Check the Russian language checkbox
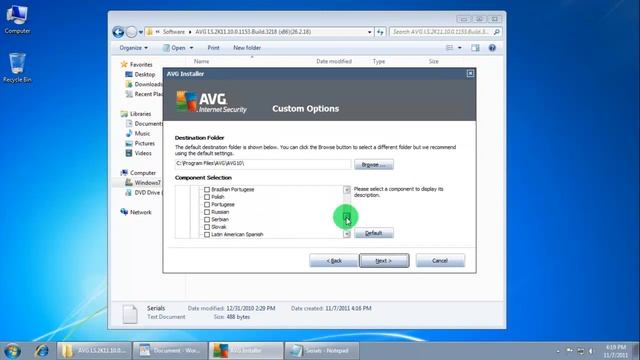640x360 pixels. click(207, 212)
